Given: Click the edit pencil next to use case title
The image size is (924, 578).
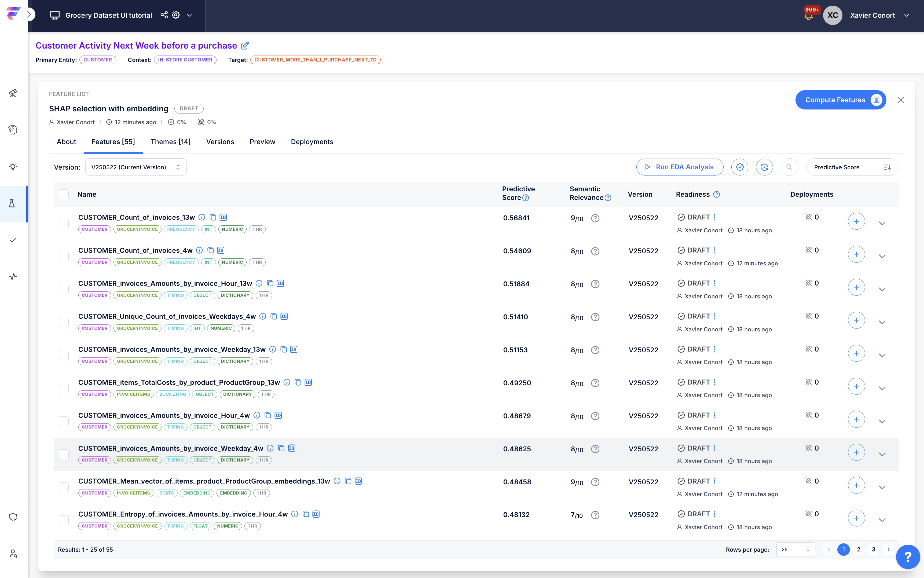Looking at the screenshot, I should click(x=245, y=46).
